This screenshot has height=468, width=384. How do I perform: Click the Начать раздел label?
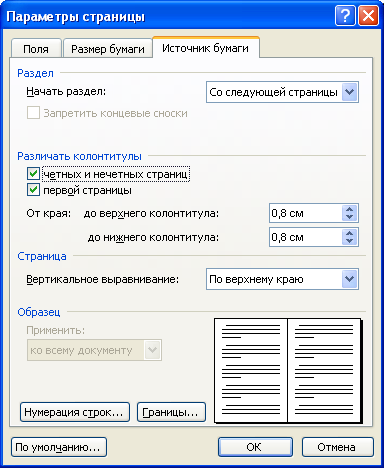[x=66, y=91]
